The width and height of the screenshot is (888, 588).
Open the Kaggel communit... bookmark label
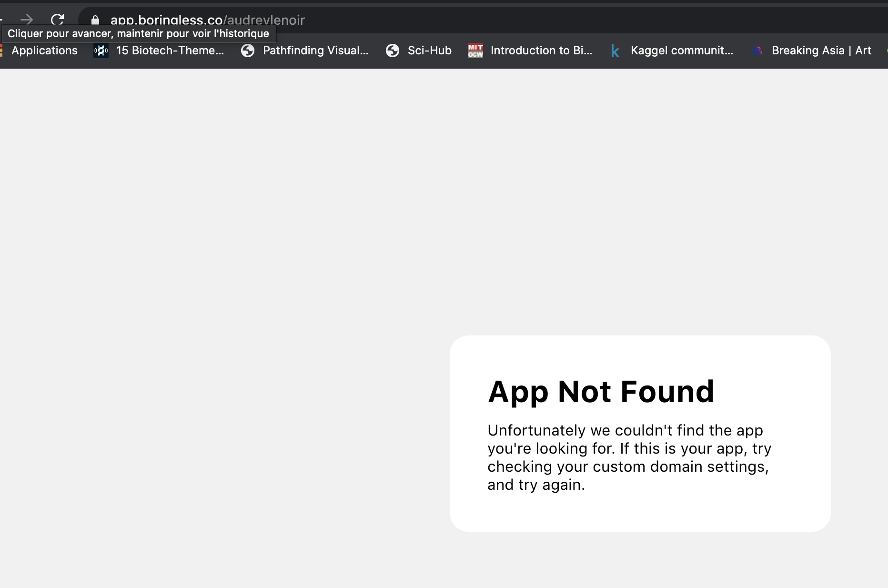tap(682, 51)
